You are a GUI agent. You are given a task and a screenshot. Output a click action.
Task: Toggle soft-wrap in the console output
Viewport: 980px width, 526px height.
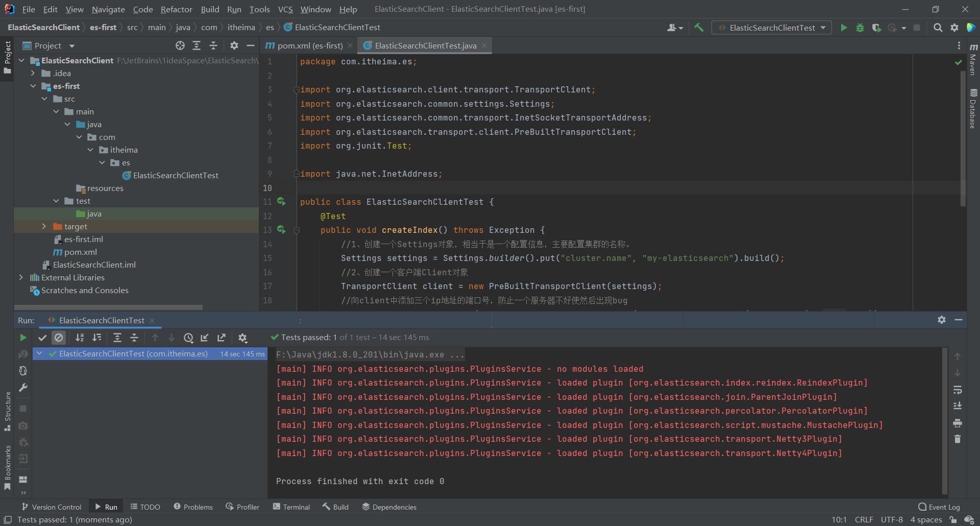coord(958,390)
